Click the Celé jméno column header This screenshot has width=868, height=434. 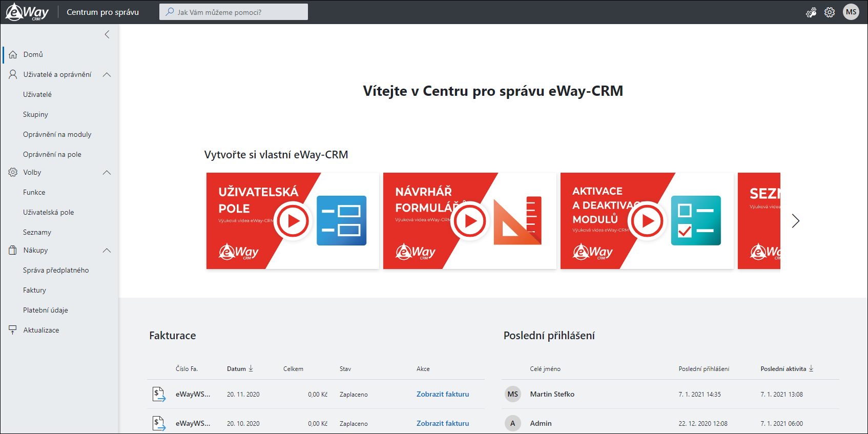(545, 369)
